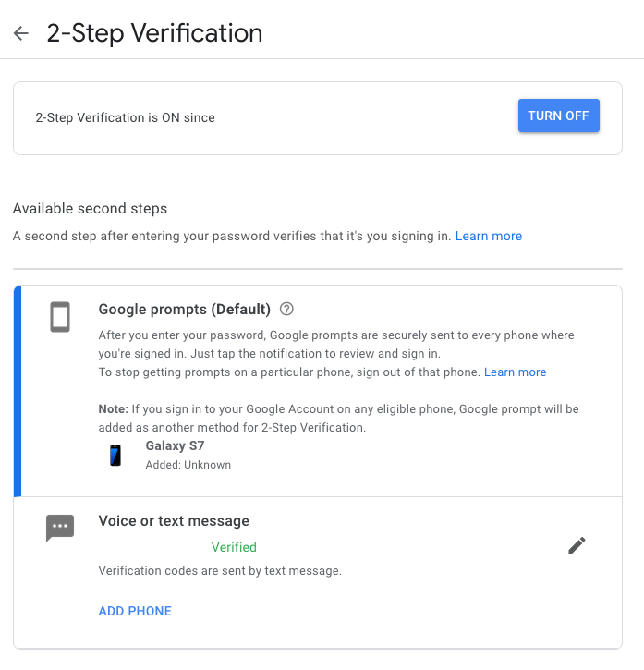
Task: Select the Voice or text message heading
Action: pos(174,521)
